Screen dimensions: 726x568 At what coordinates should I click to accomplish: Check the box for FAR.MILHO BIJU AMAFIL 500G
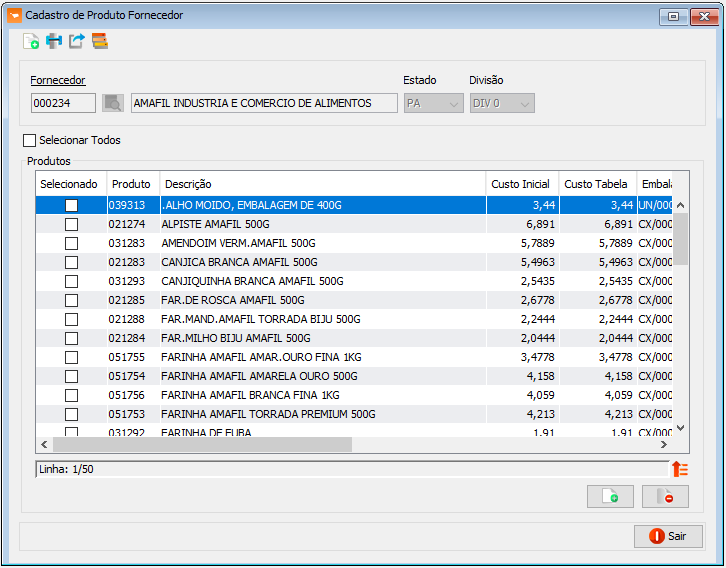[x=71, y=338]
